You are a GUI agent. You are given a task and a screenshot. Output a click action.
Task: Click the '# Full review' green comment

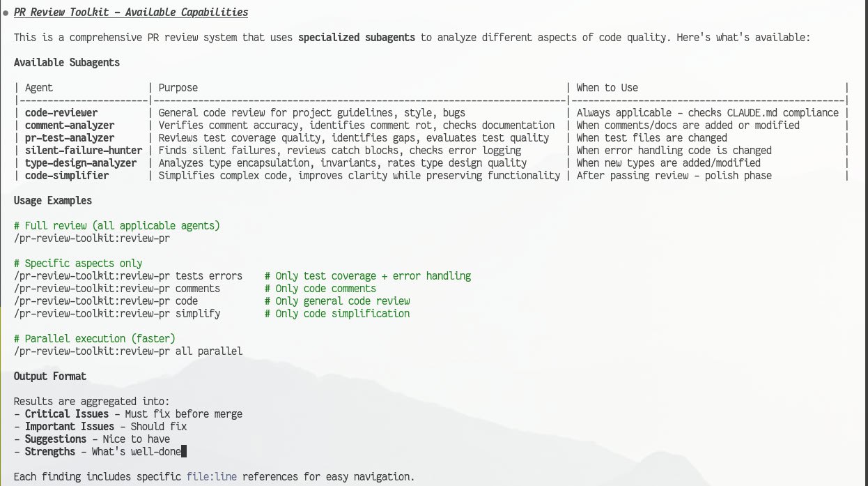tap(117, 226)
